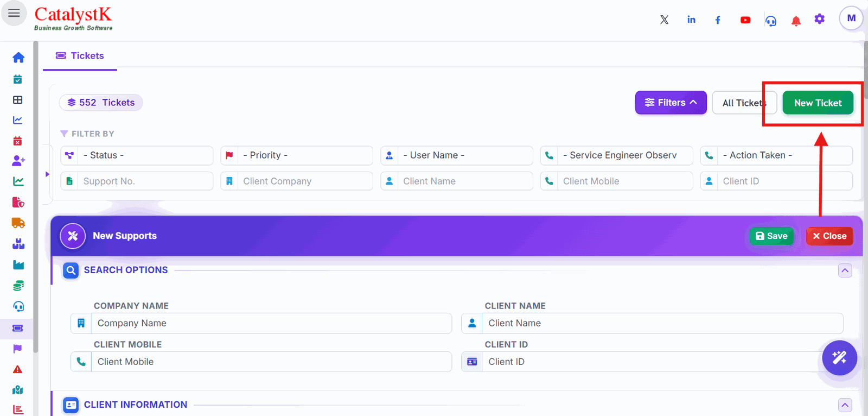Image resolution: width=868 pixels, height=416 pixels.
Task: Click the Client Company filter field
Action: coord(297,181)
